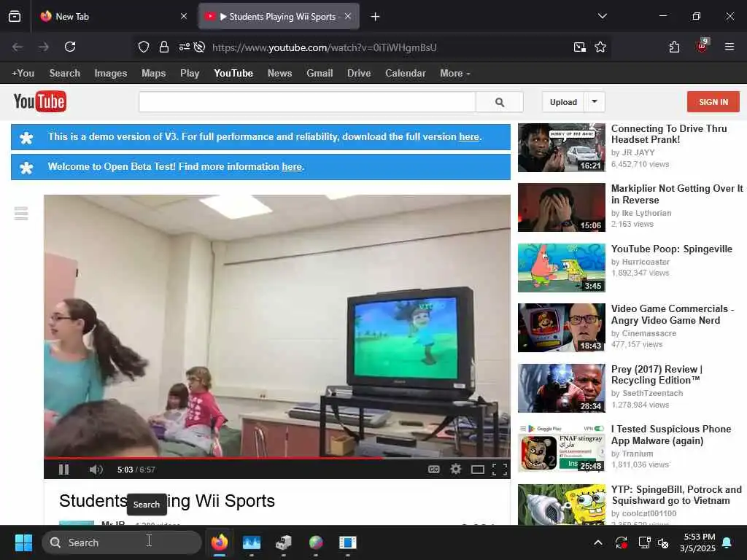747x560 pixels.
Task: Click the Upload button
Action: pos(563,102)
